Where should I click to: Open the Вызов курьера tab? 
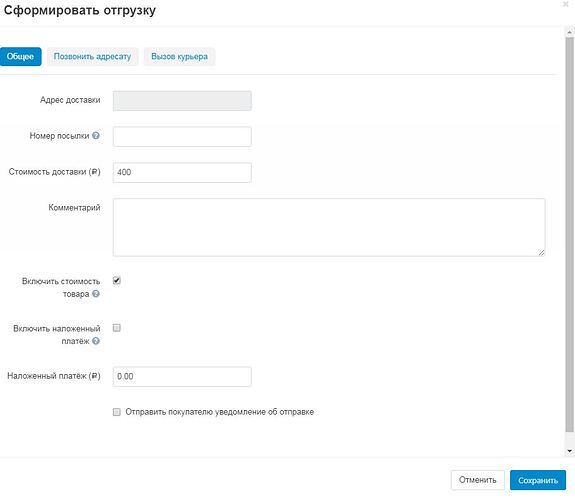pos(180,56)
